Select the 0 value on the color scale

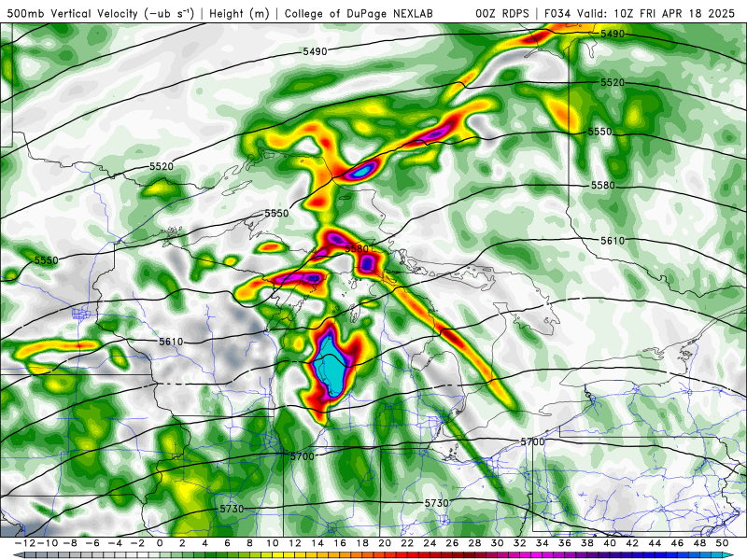[x=160, y=543]
